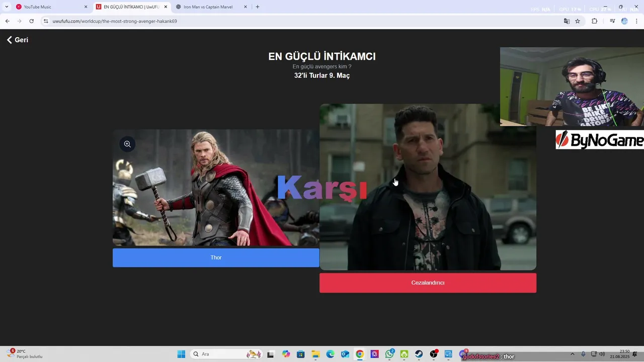Open the Chrome profile avatar

(624, 21)
